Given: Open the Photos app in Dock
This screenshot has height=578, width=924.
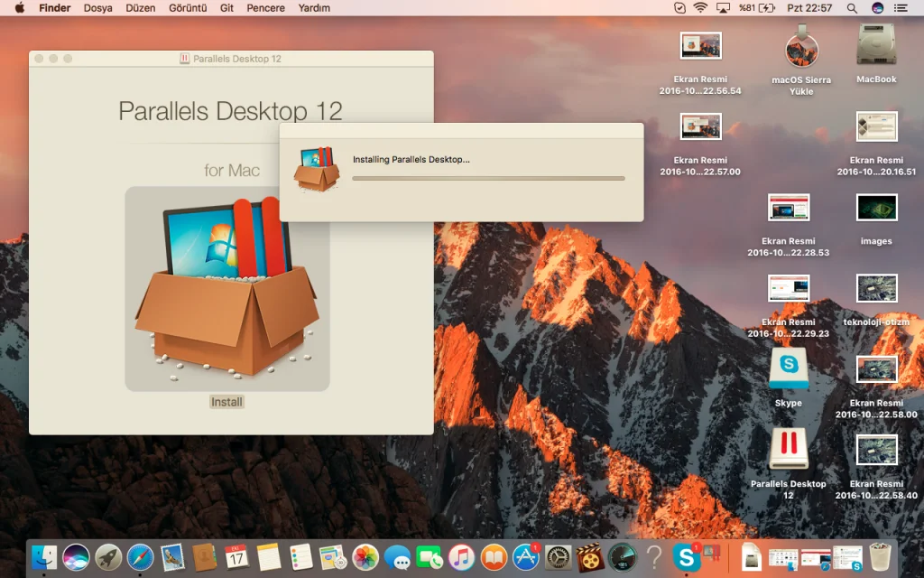Looking at the screenshot, I should click(x=365, y=557).
